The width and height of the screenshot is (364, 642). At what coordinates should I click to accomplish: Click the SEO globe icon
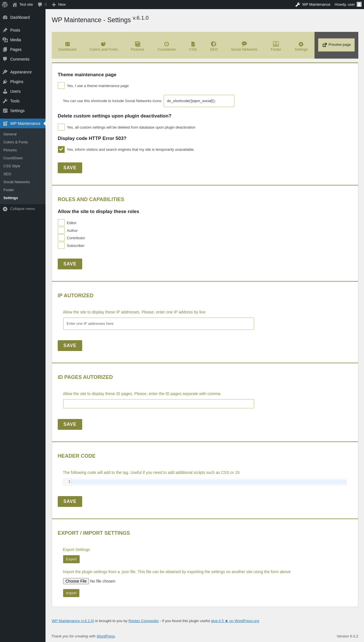click(x=214, y=44)
